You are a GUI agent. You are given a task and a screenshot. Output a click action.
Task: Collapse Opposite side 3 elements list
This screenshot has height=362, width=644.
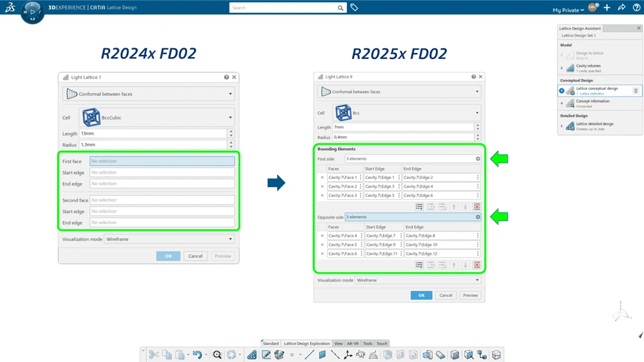pyautogui.click(x=478, y=217)
